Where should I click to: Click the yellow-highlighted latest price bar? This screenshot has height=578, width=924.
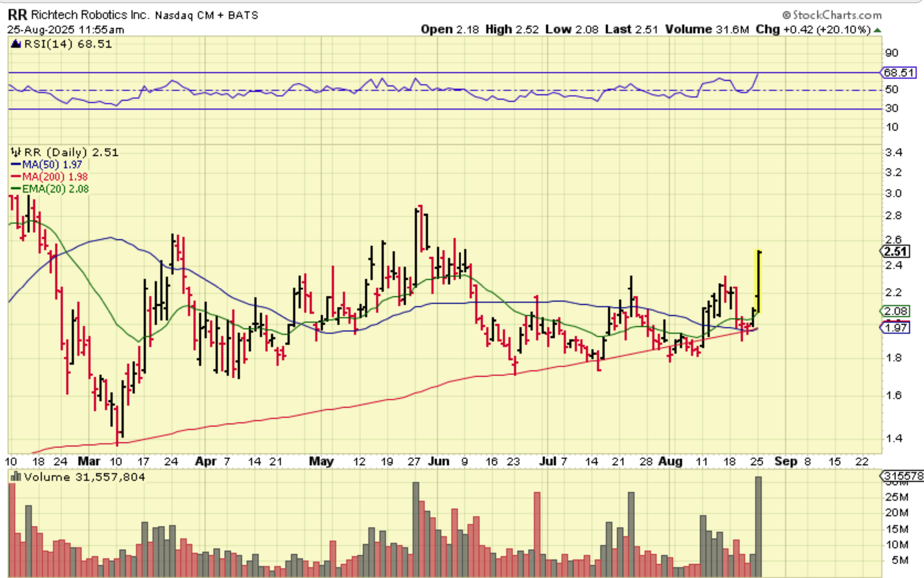click(758, 281)
